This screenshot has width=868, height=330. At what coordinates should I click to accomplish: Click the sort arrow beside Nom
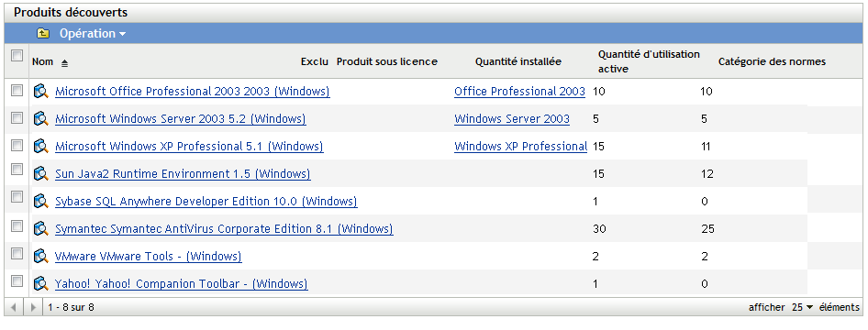pyautogui.click(x=64, y=63)
